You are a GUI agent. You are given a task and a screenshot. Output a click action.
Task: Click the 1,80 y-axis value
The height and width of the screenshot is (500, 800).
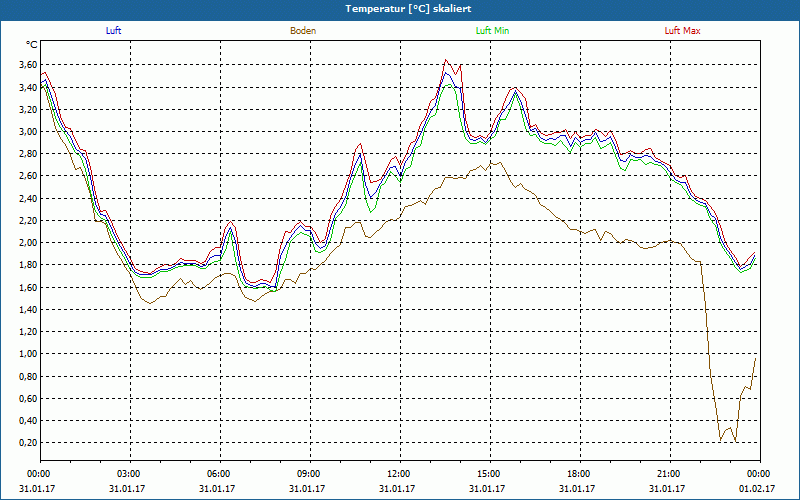click(28, 265)
